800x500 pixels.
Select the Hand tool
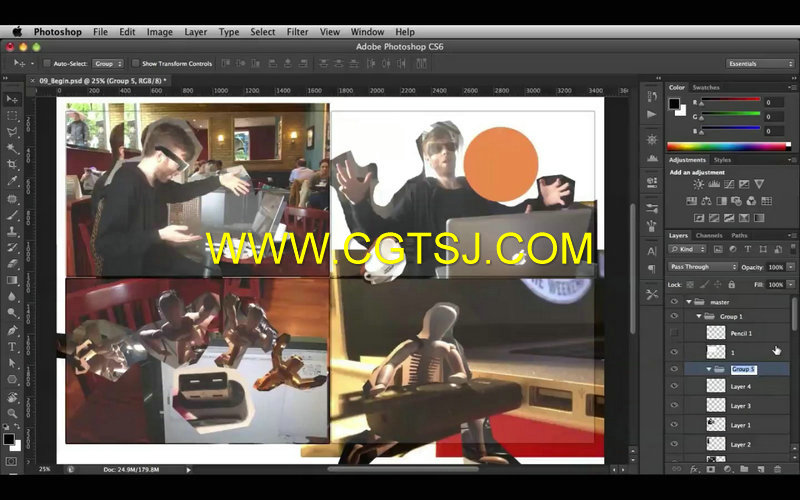[x=12, y=397]
